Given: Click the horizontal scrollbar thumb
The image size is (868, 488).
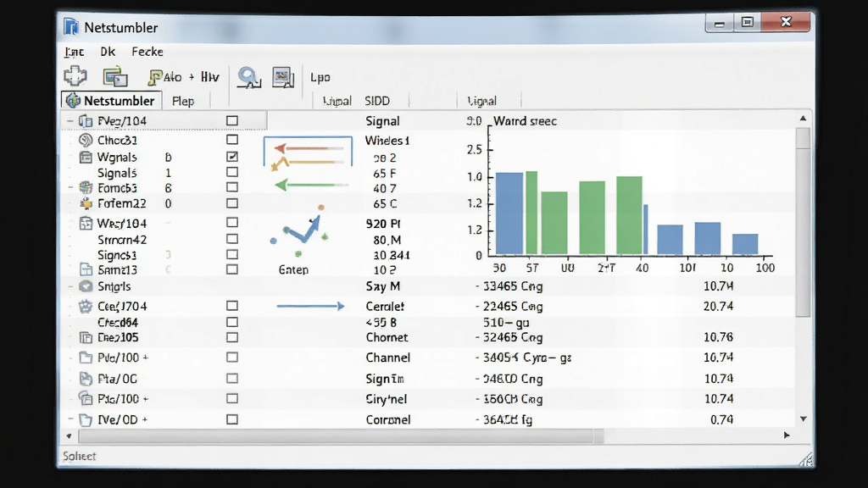Looking at the screenshot, I should point(341,436).
